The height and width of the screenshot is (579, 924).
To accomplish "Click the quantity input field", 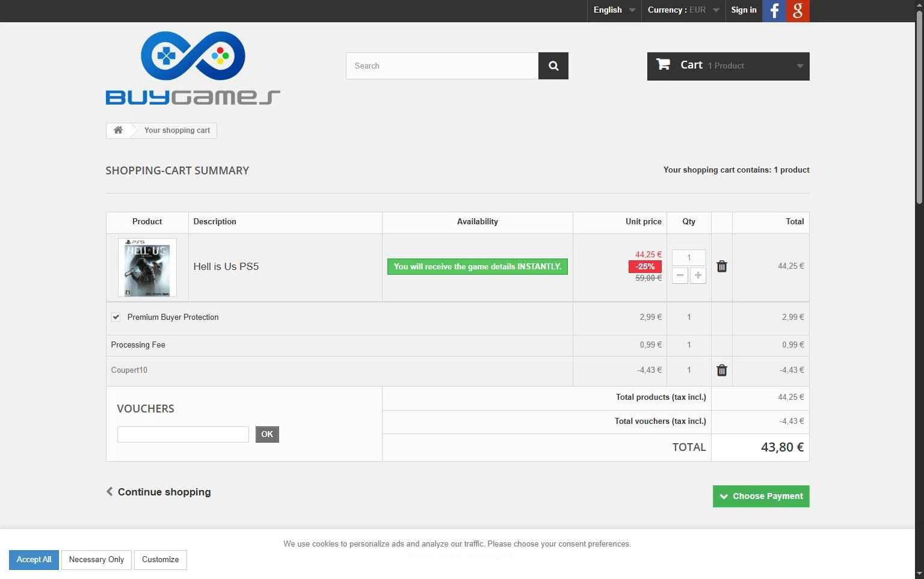I will pyautogui.click(x=689, y=257).
